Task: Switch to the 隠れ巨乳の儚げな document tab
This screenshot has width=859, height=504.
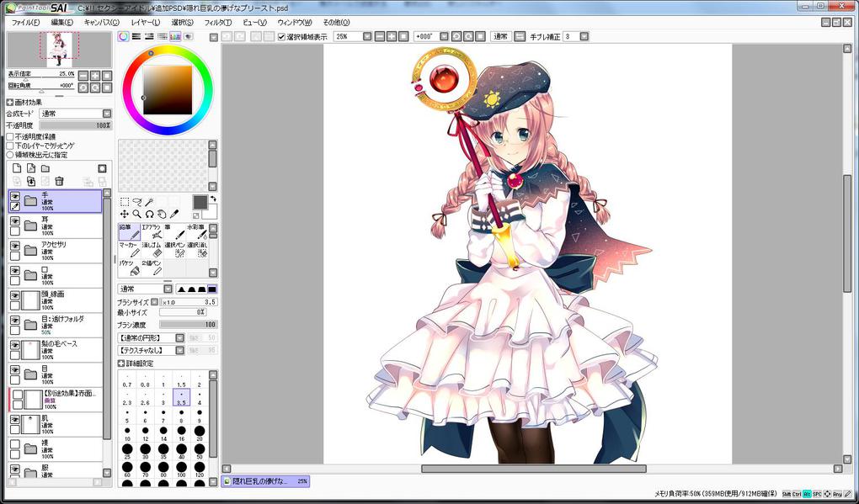Action: point(265,481)
